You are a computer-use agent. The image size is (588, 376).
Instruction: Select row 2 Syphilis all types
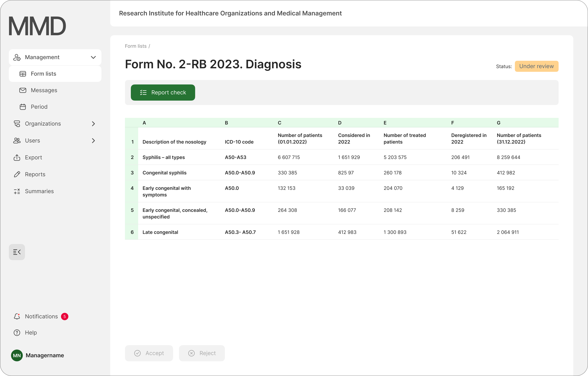tap(163, 158)
